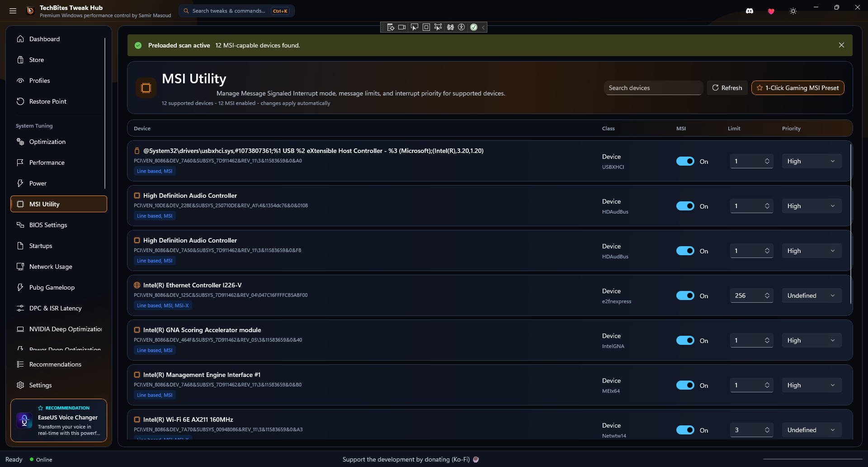868x467 pixels.
Task: Expand priority dropdown for Management Engine Interface
Action: 811,385
